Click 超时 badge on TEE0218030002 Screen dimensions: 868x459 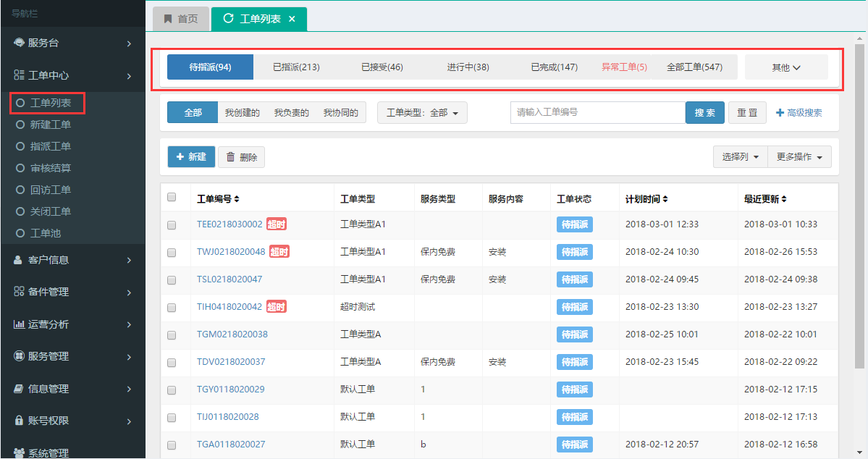pos(277,224)
